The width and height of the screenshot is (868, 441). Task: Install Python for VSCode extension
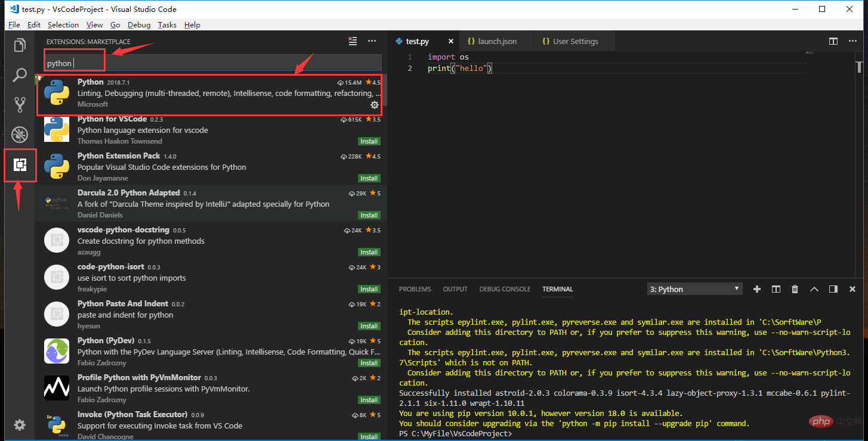[x=369, y=141]
